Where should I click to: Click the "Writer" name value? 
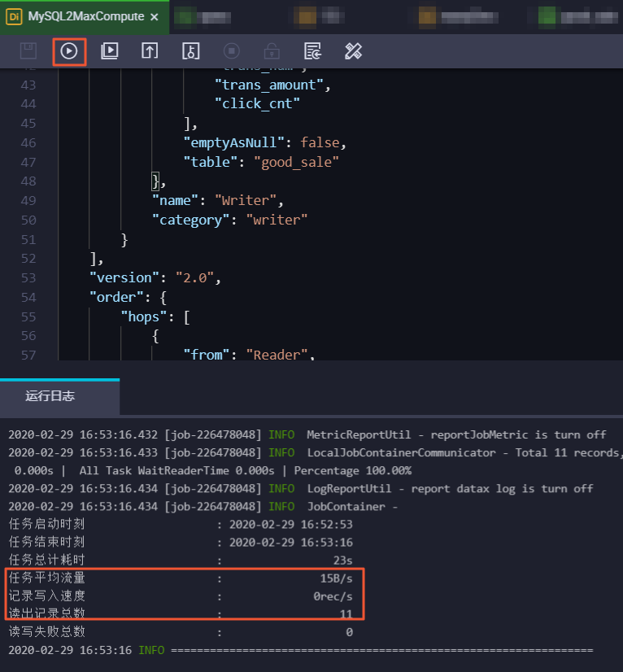pos(246,201)
